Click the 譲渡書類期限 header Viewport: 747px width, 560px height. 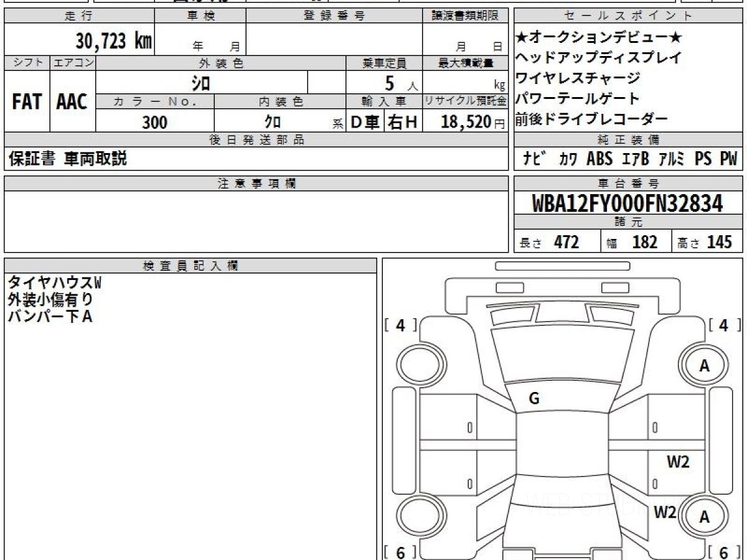pos(465,16)
